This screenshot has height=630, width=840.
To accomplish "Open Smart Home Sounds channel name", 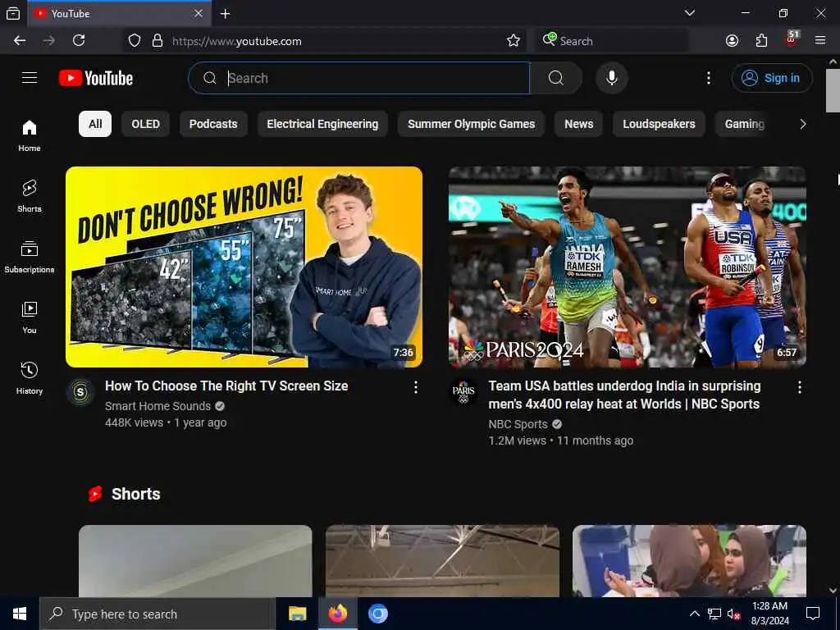I will pos(158,406).
